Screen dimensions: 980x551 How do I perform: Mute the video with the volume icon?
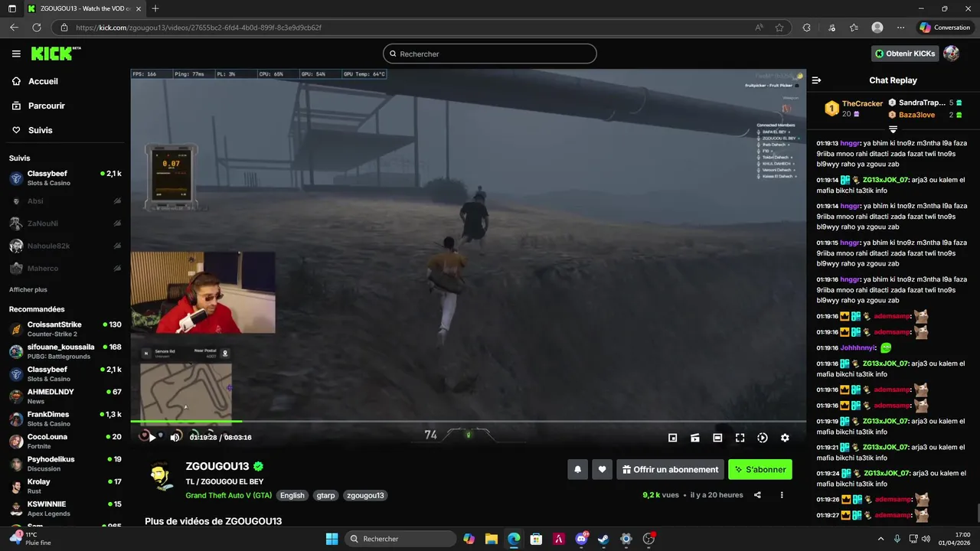175,437
